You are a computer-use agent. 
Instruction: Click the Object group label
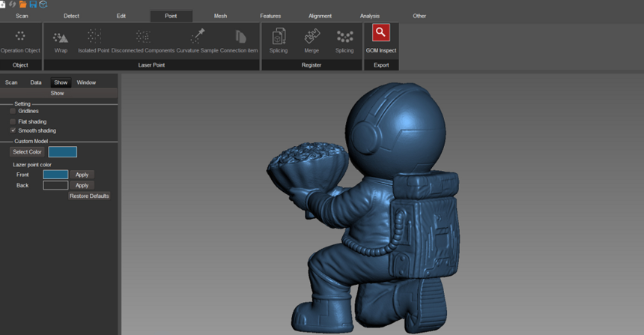[20, 65]
